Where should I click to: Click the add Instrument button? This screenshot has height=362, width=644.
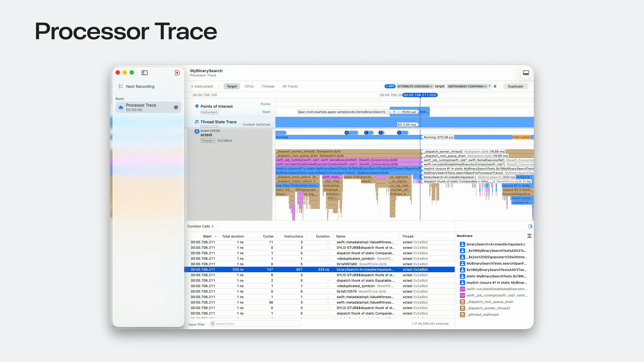click(202, 86)
